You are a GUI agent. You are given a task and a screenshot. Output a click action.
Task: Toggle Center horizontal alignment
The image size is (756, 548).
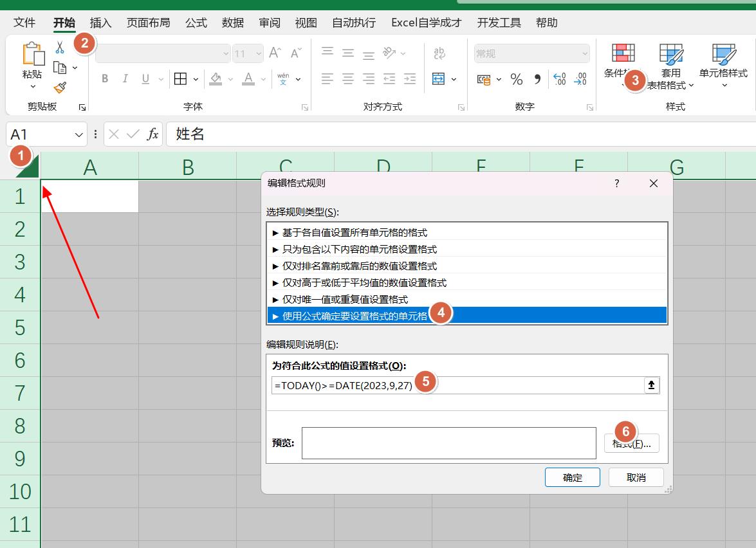click(x=348, y=78)
